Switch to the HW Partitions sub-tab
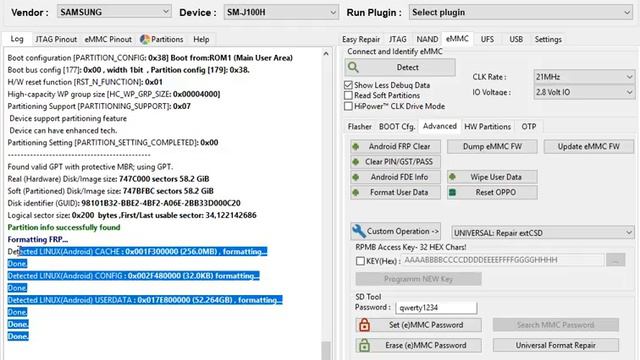The width and height of the screenshot is (640, 360). pyautogui.click(x=487, y=127)
